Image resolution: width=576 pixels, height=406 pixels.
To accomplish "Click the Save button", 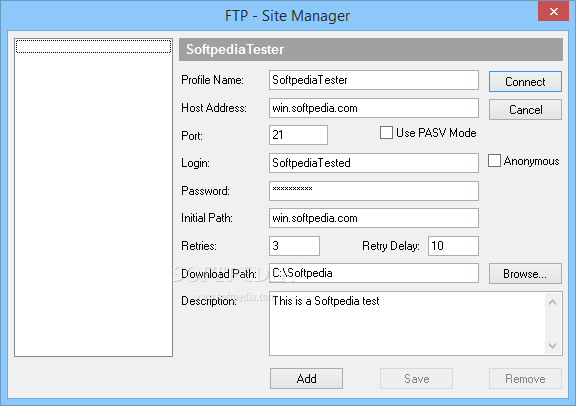I will (x=416, y=378).
